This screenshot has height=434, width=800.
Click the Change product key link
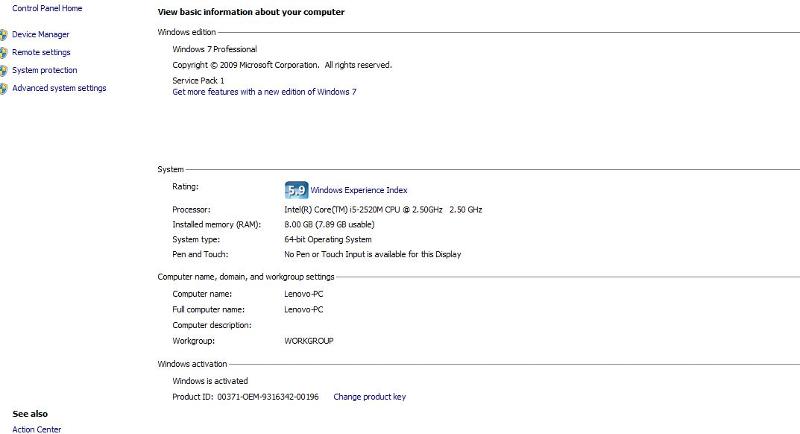coord(369,397)
